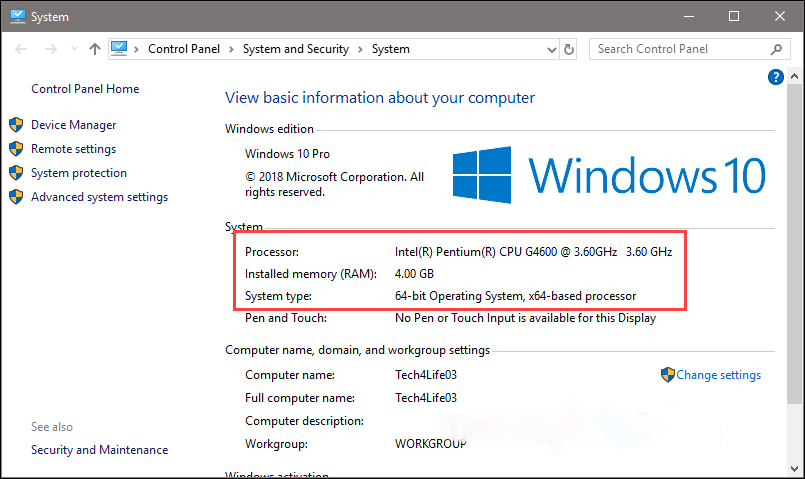Click the shield icon beside Change settings
Viewport: 805px width, 479px height.
pos(668,375)
